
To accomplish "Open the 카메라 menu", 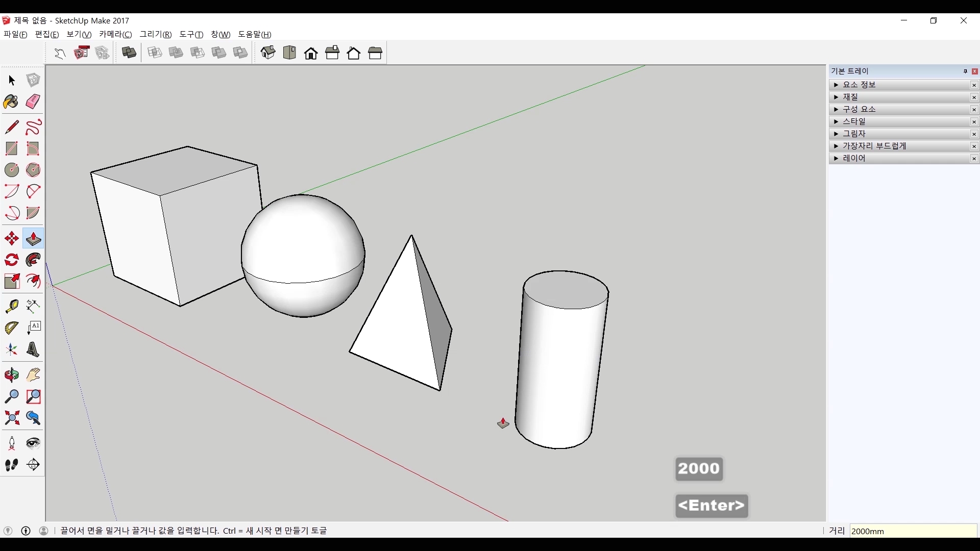I will click(x=115, y=34).
